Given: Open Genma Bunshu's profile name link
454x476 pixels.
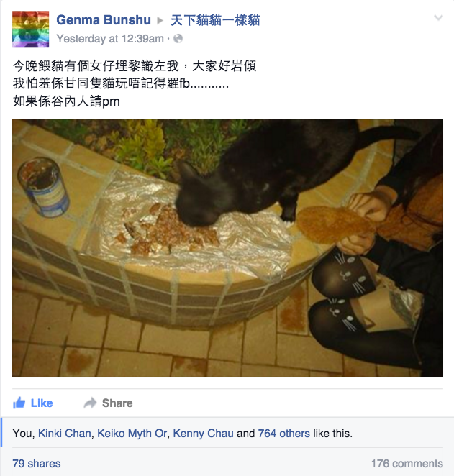Looking at the screenshot, I should (x=104, y=20).
